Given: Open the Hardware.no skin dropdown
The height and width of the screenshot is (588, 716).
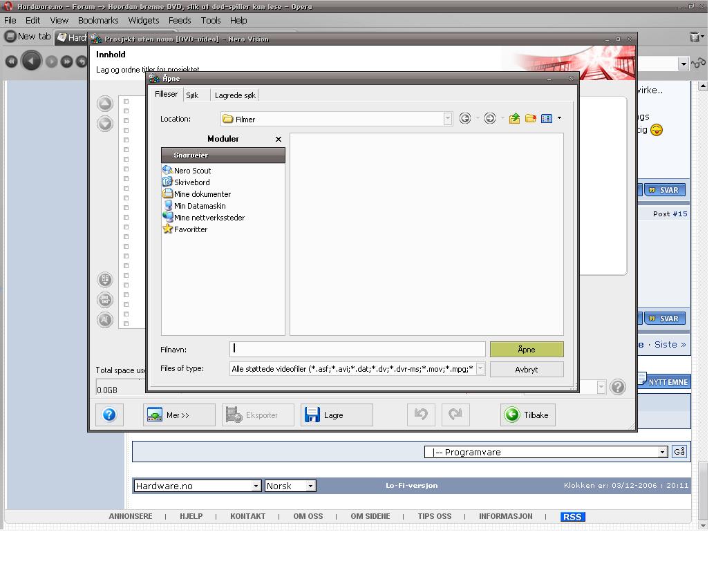Looking at the screenshot, I should (256, 486).
